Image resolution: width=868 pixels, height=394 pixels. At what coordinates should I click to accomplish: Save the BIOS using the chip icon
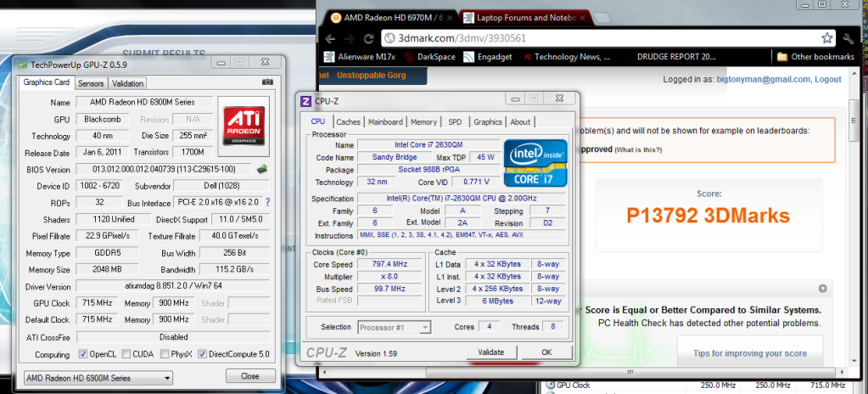[x=262, y=168]
